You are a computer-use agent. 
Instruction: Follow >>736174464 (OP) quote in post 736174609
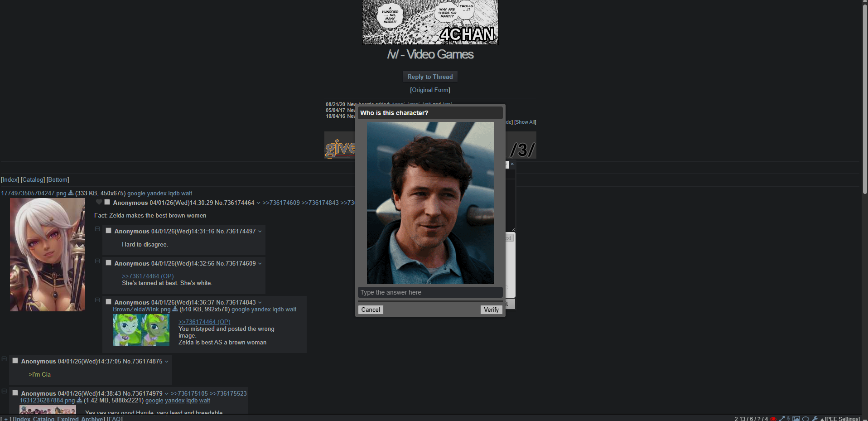[x=148, y=276]
